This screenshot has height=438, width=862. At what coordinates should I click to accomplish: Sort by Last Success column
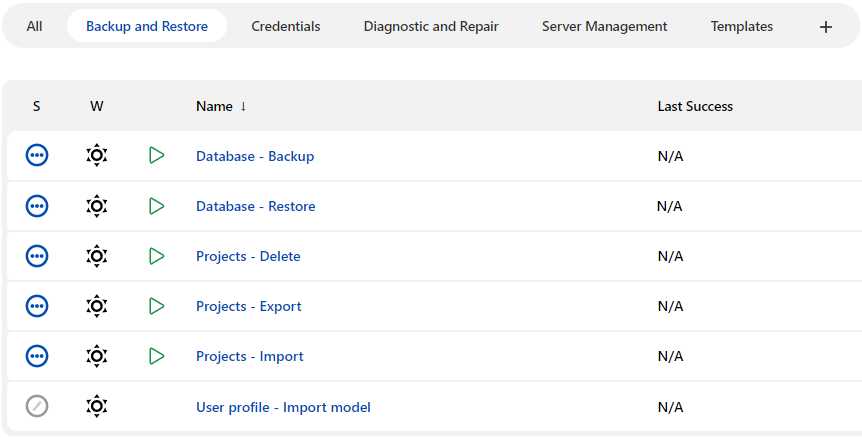pos(695,106)
